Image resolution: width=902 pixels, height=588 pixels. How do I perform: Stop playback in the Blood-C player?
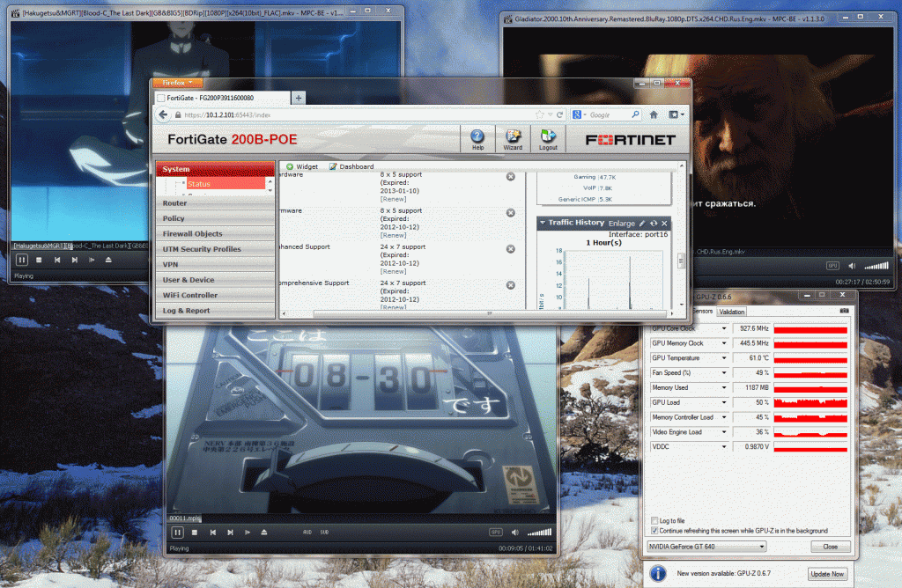point(39,261)
